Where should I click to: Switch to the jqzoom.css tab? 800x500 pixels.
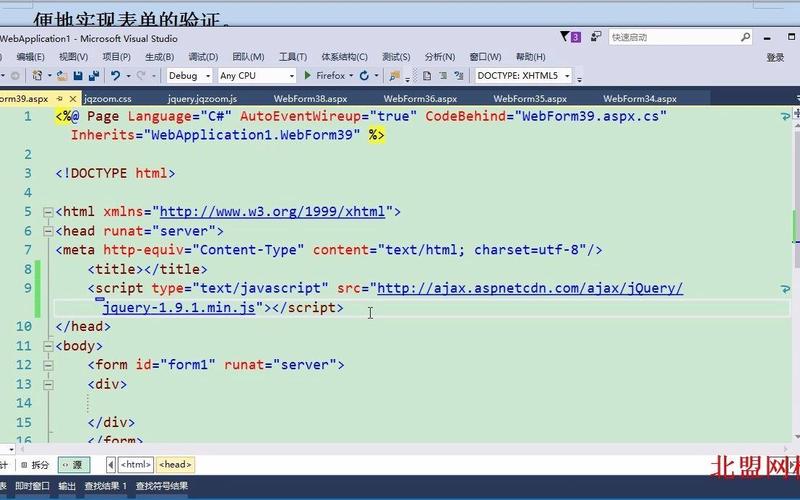tap(108, 98)
